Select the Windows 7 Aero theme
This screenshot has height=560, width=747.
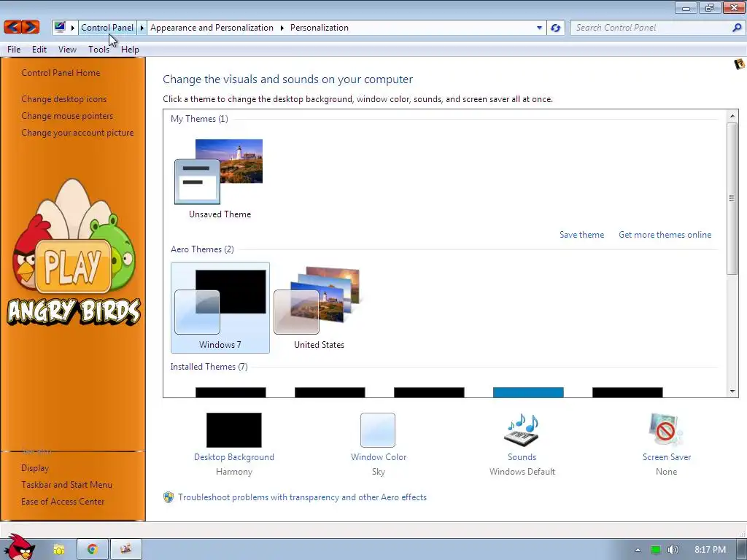coord(220,308)
